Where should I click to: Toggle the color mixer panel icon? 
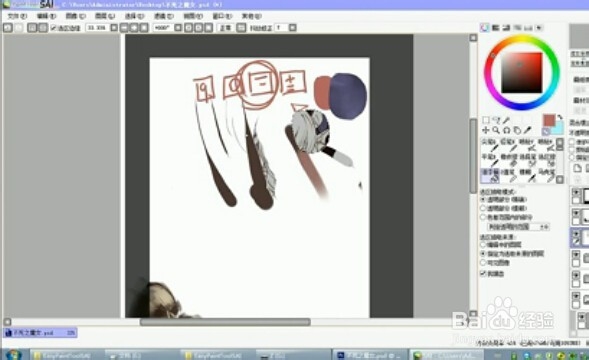pyautogui.click(x=517, y=28)
